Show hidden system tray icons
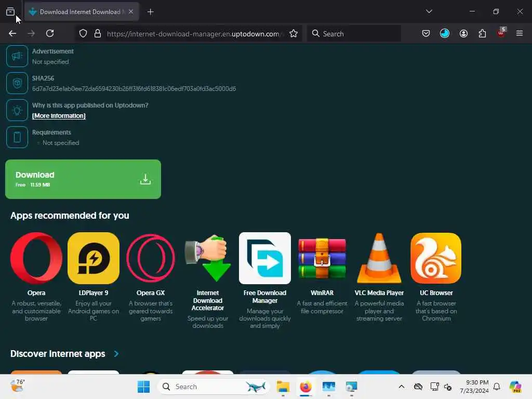The width and height of the screenshot is (532, 399). tap(402, 387)
